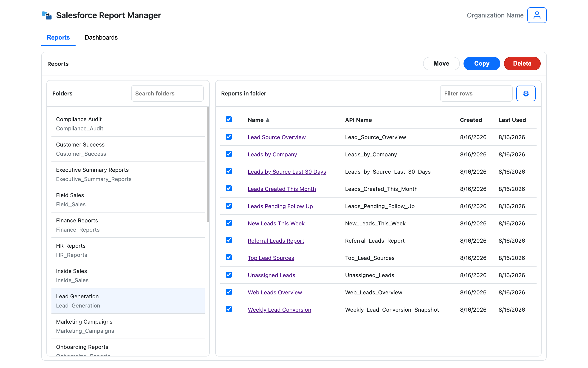Screen dimensions: 588x368
Task: Sort by the Created column header
Action: coord(471,120)
